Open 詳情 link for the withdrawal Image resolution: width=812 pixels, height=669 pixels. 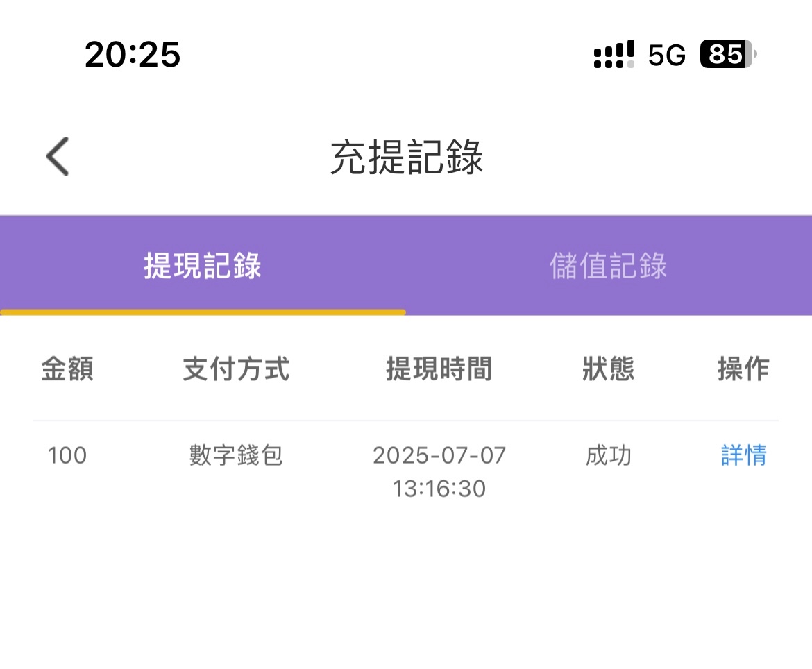point(743,456)
